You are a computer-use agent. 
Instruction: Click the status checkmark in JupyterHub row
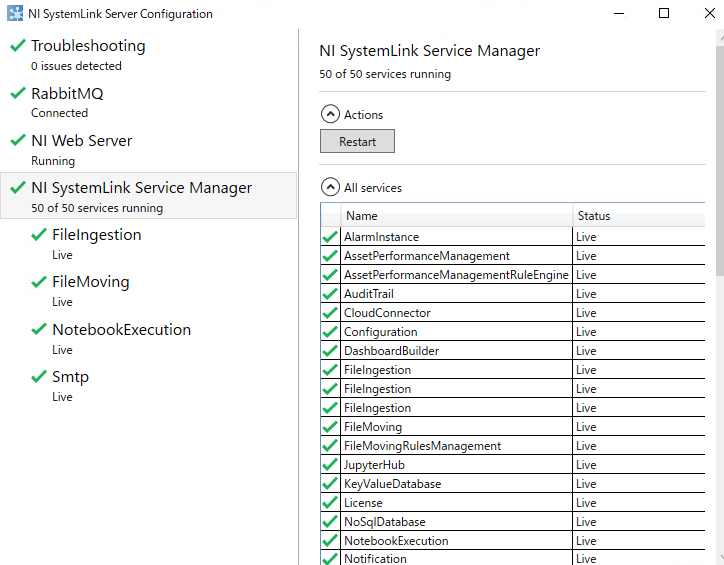pyautogui.click(x=330, y=464)
